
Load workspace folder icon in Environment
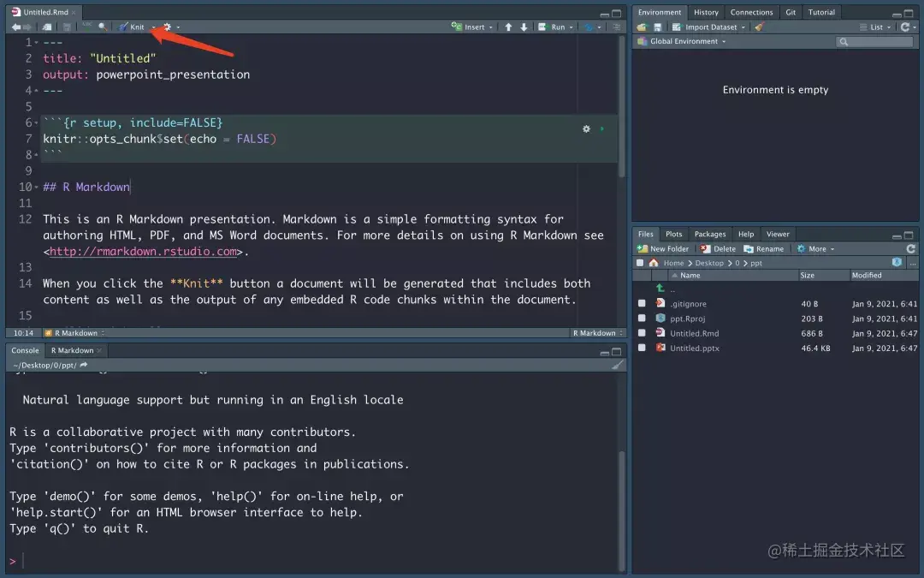click(x=642, y=27)
